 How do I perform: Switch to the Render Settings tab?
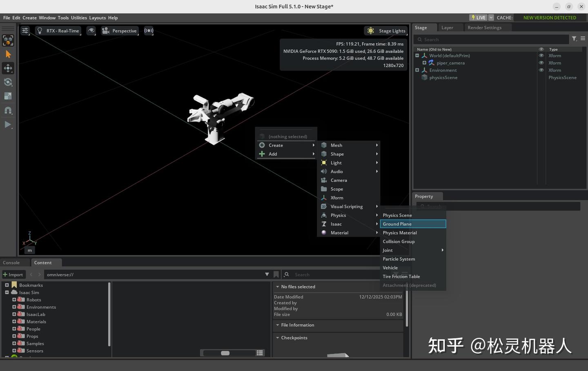[484, 27]
